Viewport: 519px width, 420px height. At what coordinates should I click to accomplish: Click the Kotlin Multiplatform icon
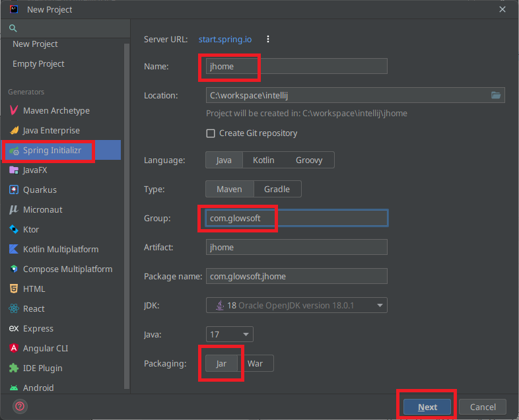14,249
